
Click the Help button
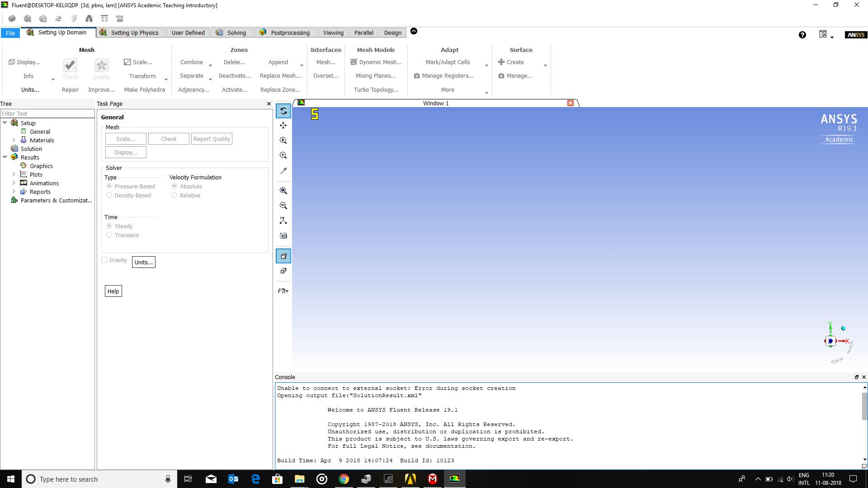113,291
